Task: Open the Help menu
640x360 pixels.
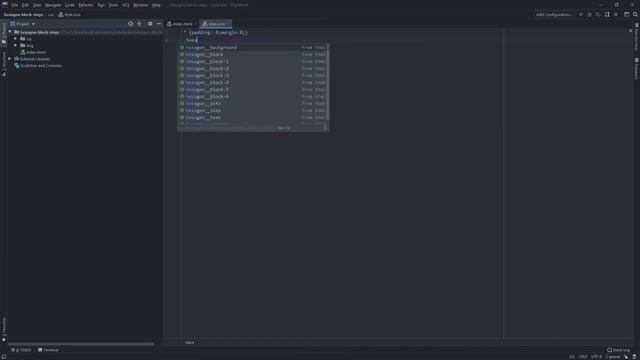Action: 156,5
